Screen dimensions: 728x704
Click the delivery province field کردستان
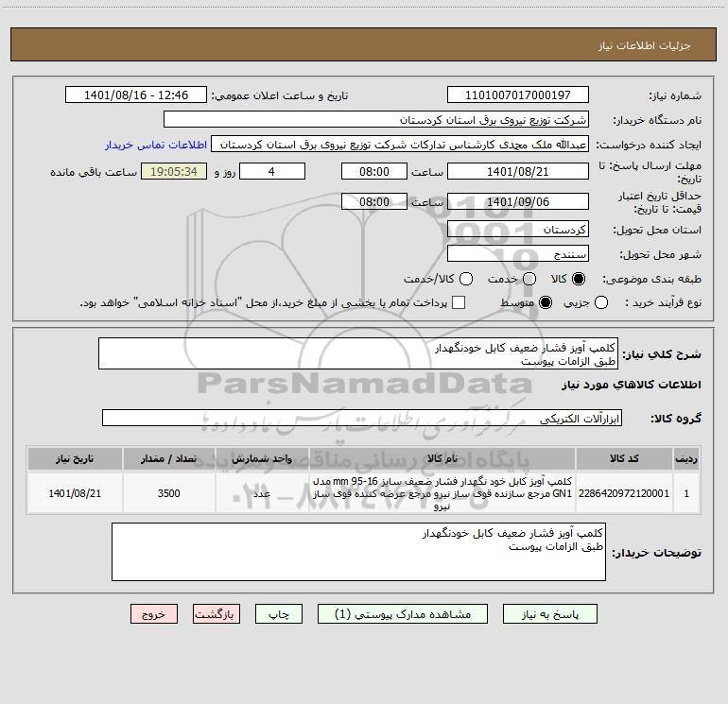pos(518,229)
